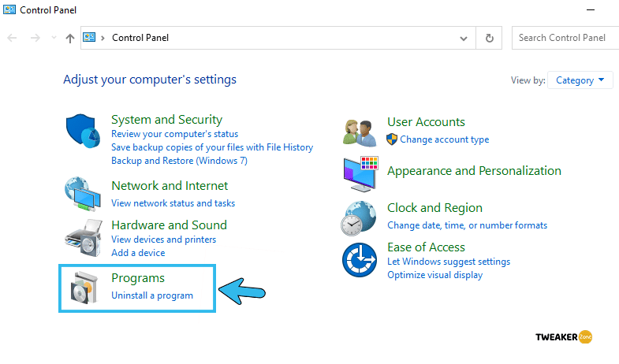Viewport: 619px width, 364px height.
Task: Open View network status and tasks
Action: click(173, 203)
